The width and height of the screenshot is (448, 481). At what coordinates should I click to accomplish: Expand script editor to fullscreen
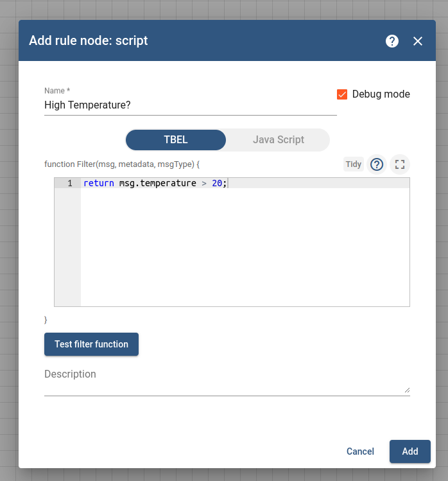pos(400,164)
